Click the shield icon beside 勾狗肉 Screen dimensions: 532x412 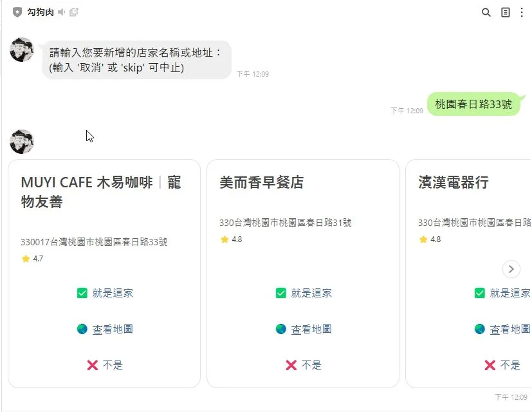point(17,12)
